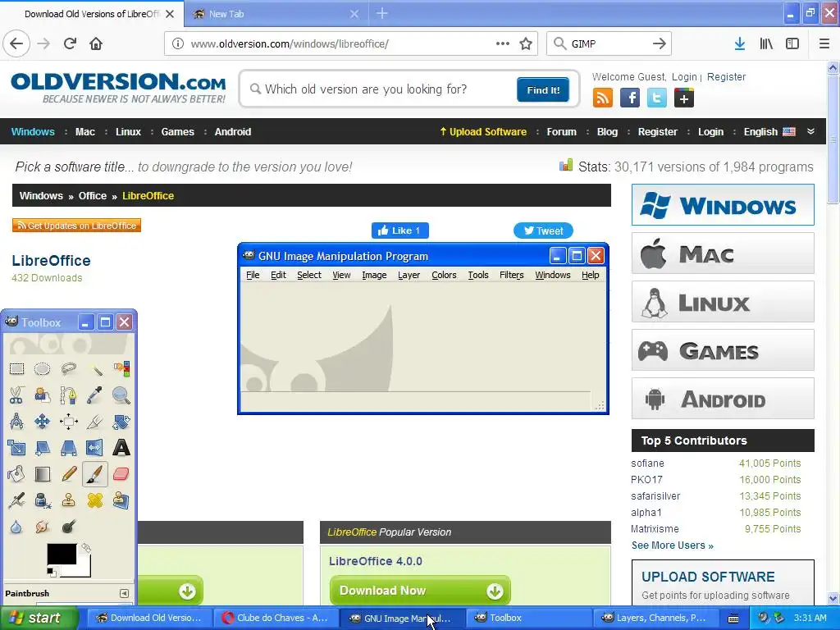Screen dimensions: 840x630
Task: Select the Dodge/Burn tool
Action: click(69, 527)
